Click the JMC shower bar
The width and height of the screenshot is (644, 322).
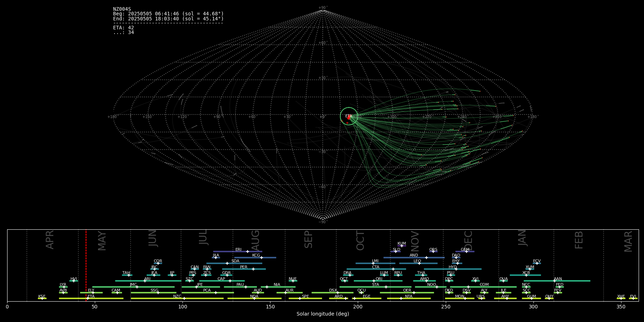(x=133, y=287)
